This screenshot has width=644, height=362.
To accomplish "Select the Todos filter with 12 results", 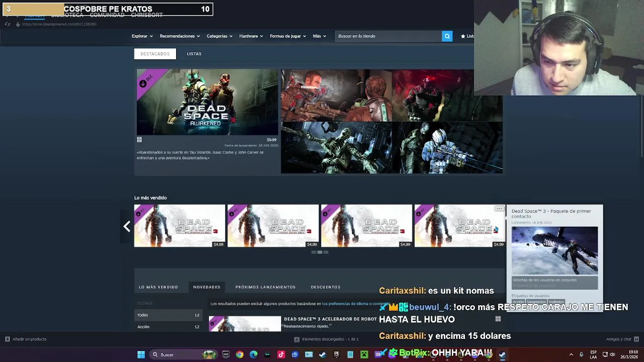I will (169, 315).
